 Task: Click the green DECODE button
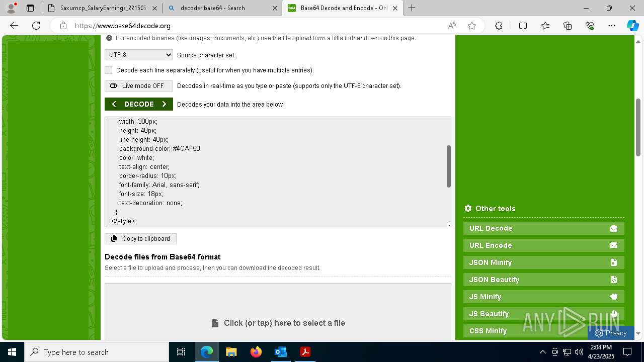point(139,104)
